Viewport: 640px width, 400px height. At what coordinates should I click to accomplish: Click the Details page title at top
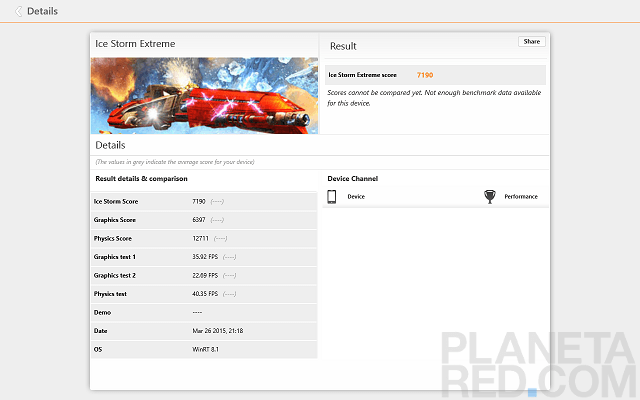pyautogui.click(x=42, y=12)
